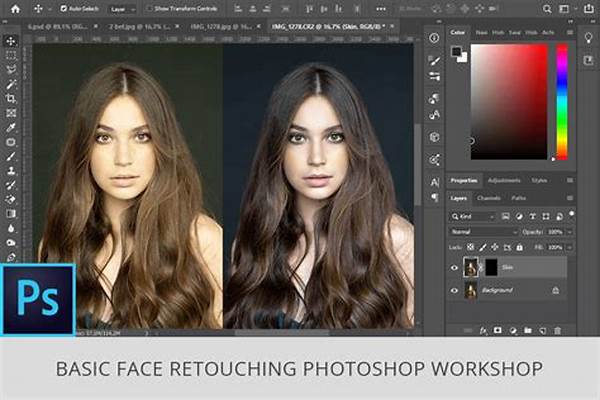Pick the Eyedropper tool
Screen dimensions: 600x400
(11, 127)
